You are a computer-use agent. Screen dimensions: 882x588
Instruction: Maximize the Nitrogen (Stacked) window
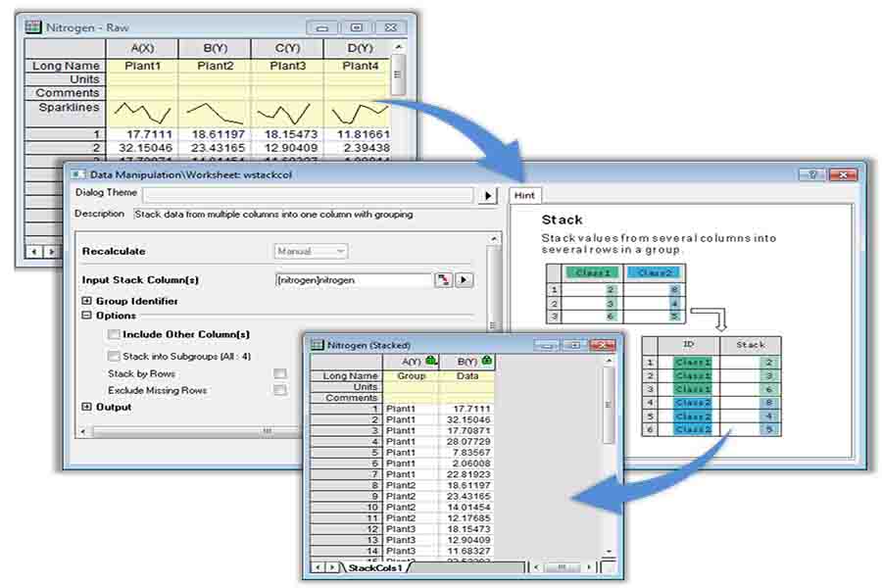pyautogui.click(x=574, y=345)
